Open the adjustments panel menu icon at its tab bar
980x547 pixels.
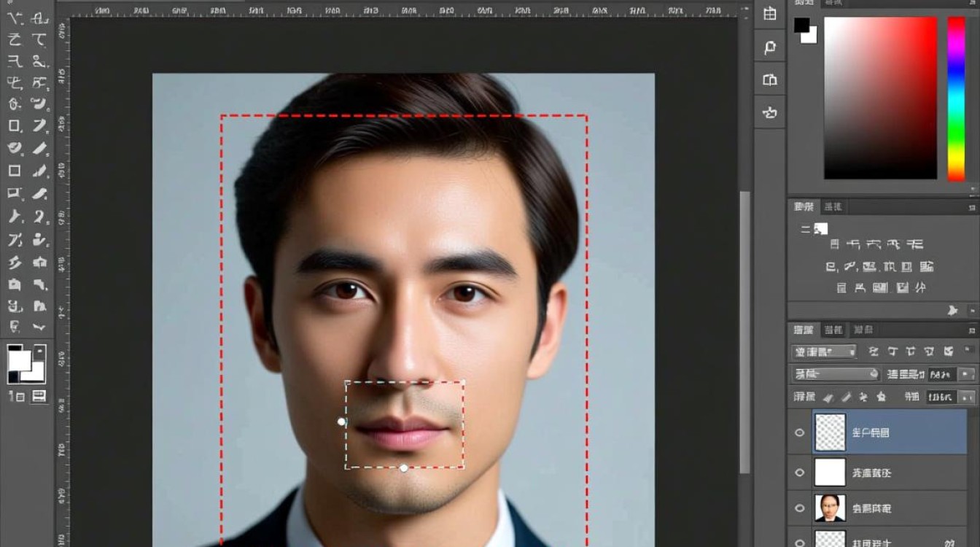[x=971, y=207]
